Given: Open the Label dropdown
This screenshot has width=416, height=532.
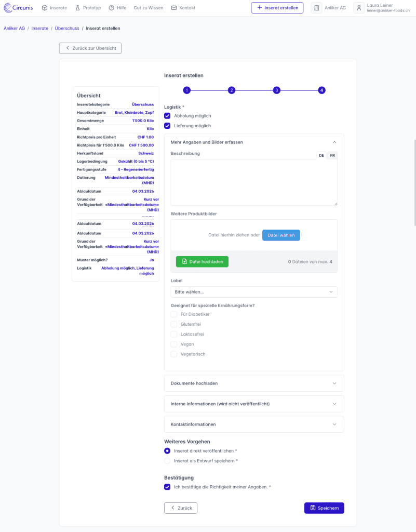Looking at the screenshot, I should point(254,292).
